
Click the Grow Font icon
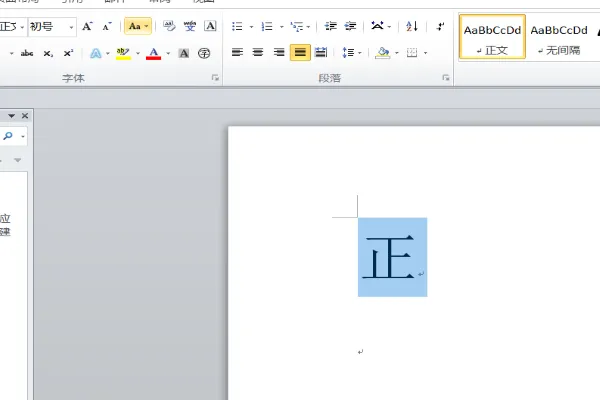(87, 26)
